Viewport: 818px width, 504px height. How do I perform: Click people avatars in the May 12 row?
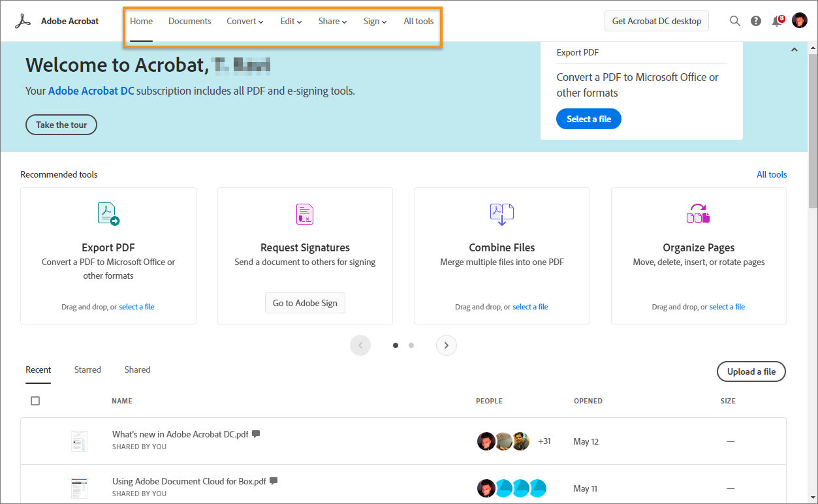[503, 441]
